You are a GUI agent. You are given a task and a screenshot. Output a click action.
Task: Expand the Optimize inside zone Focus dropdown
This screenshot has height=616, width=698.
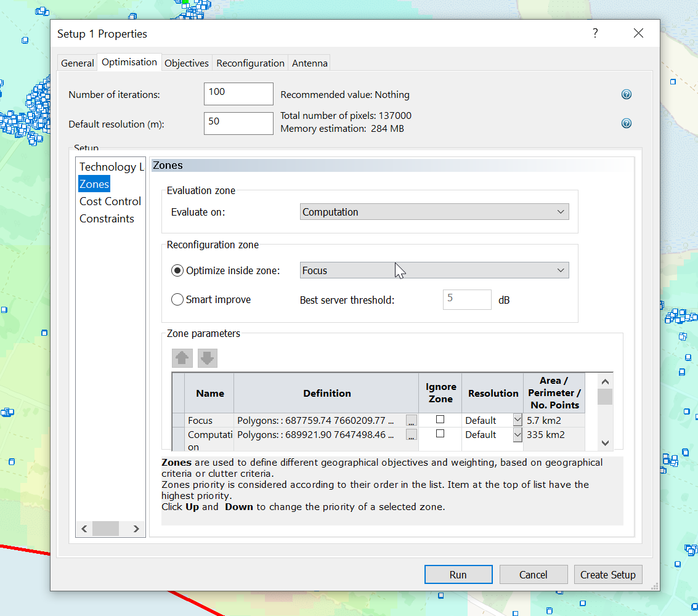(x=434, y=270)
